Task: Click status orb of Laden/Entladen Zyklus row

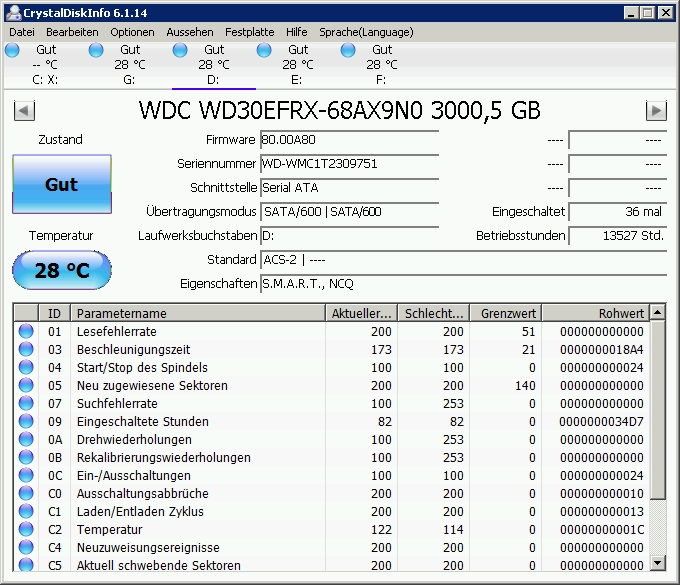Action: pos(26,511)
